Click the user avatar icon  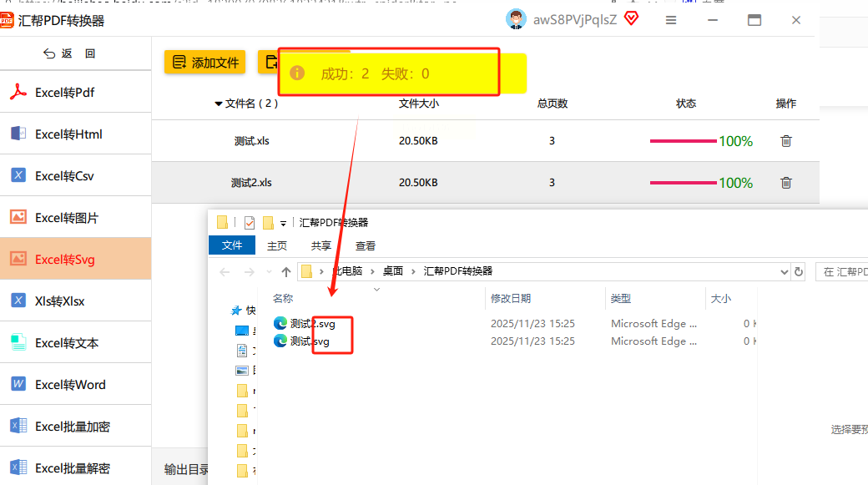(x=516, y=19)
